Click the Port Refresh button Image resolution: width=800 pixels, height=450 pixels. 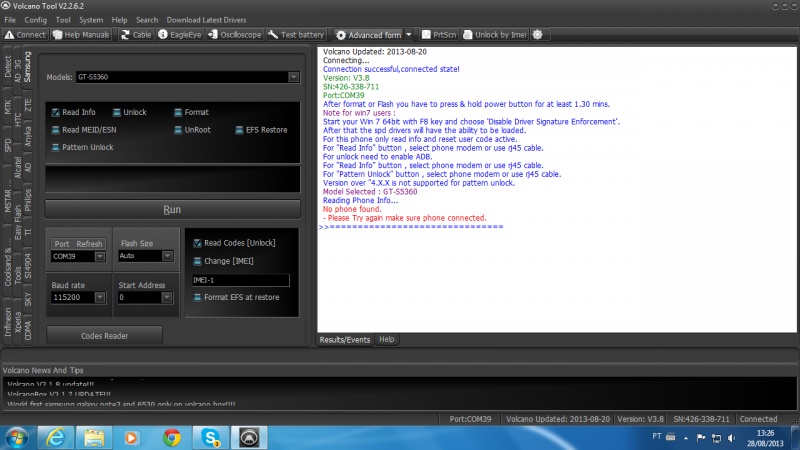pos(79,244)
